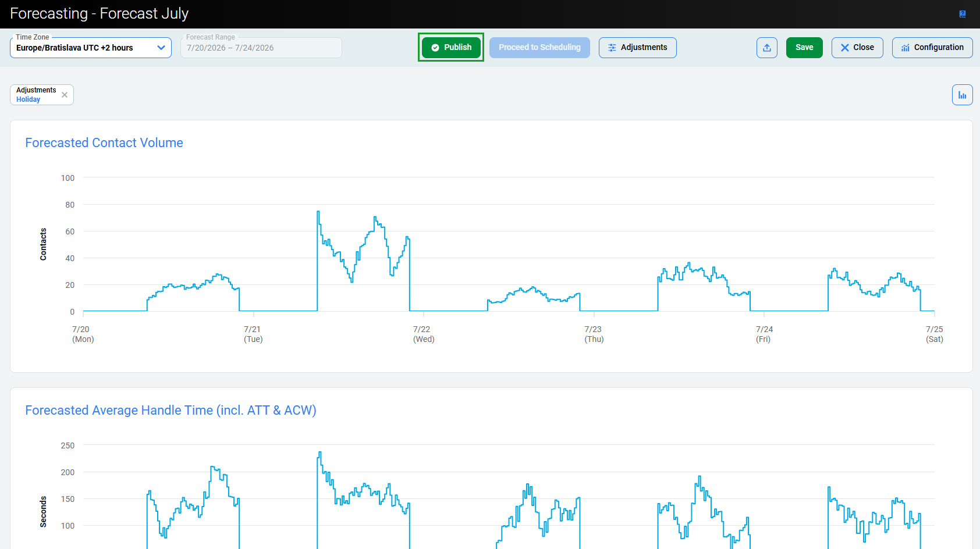Click the 80 value on Contacts axis
980x549 pixels.
click(x=70, y=205)
